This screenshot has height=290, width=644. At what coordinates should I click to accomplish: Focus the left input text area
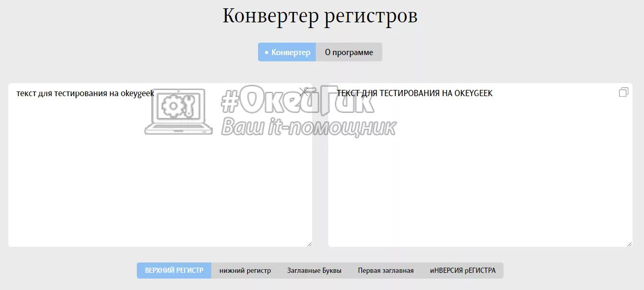pos(160,165)
